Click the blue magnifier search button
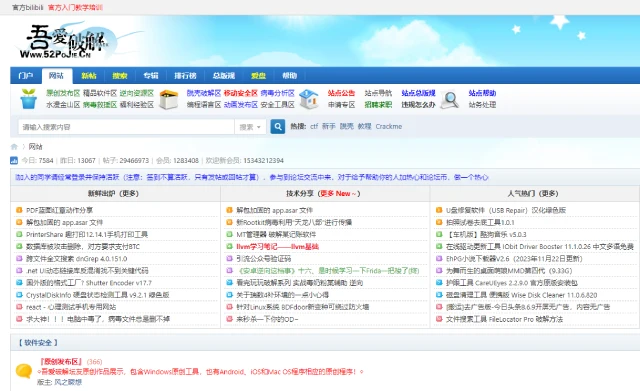 (x=278, y=127)
